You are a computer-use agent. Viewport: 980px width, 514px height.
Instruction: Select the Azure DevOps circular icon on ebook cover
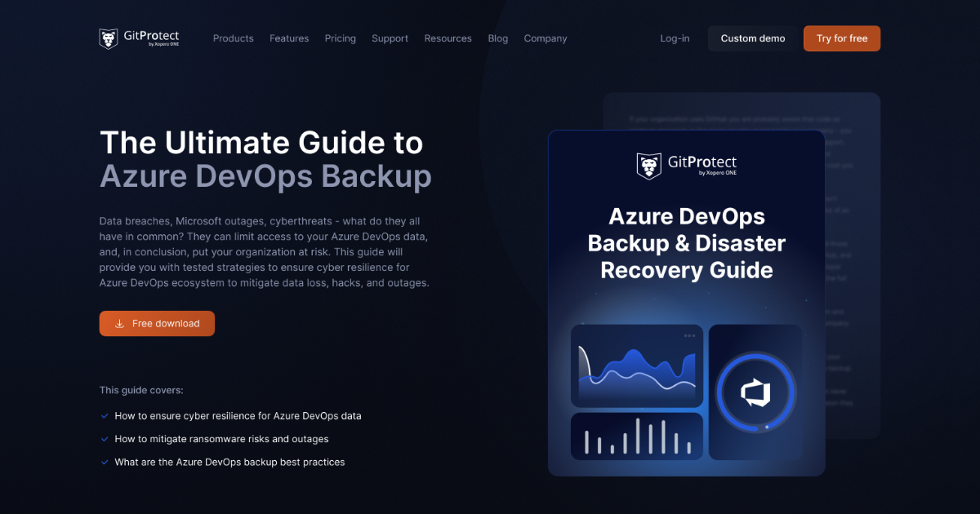click(755, 392)
